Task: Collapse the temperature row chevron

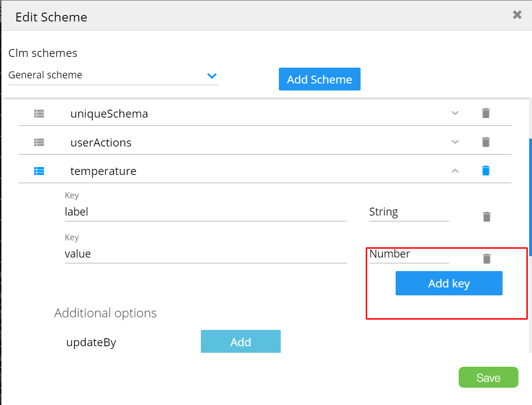Action: [x=455, y=171]
